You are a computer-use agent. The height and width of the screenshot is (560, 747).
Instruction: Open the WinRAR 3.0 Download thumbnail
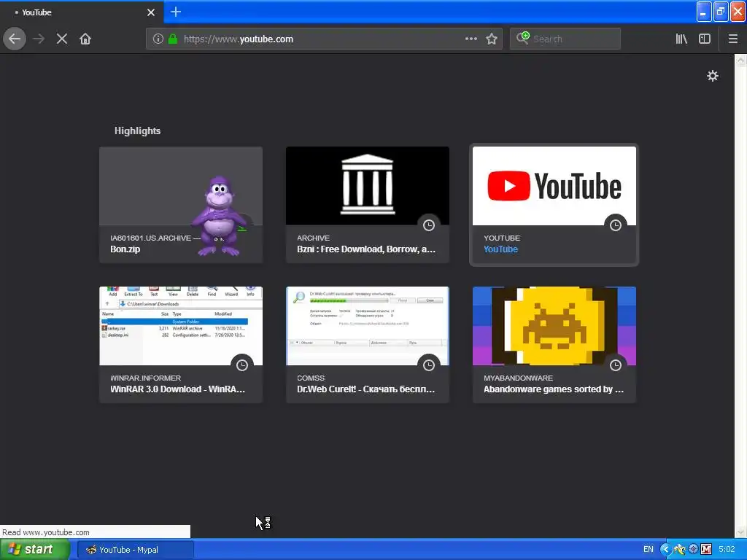point(181,326)
